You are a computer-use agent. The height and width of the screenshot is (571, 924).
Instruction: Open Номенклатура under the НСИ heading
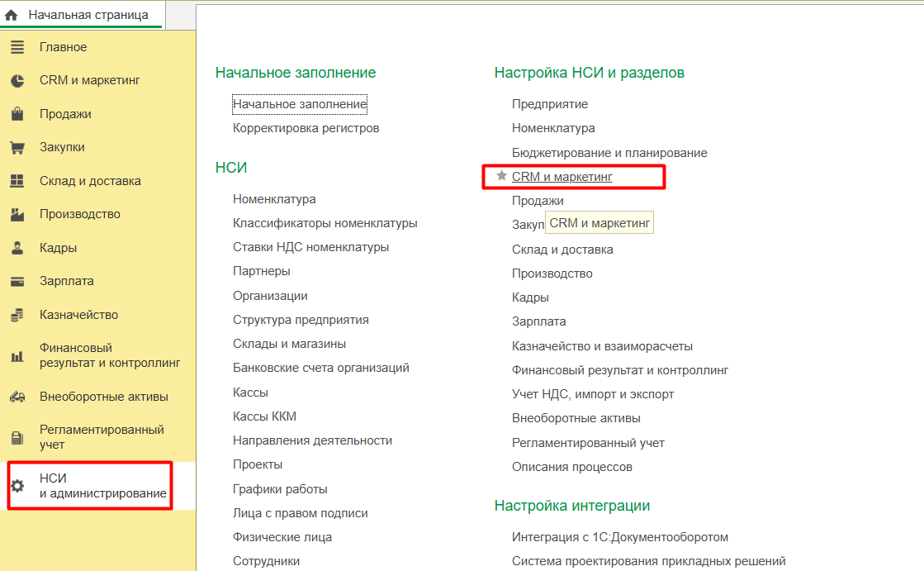coord(274,199)
